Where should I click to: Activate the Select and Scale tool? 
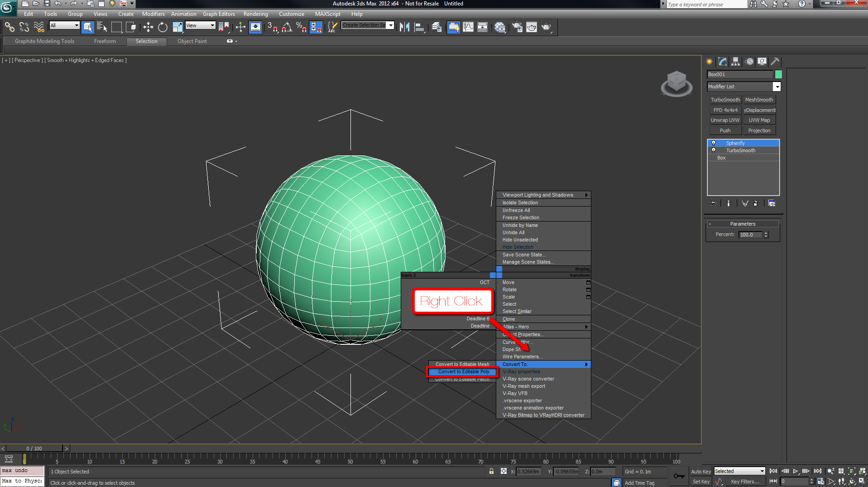pos(177,27)
